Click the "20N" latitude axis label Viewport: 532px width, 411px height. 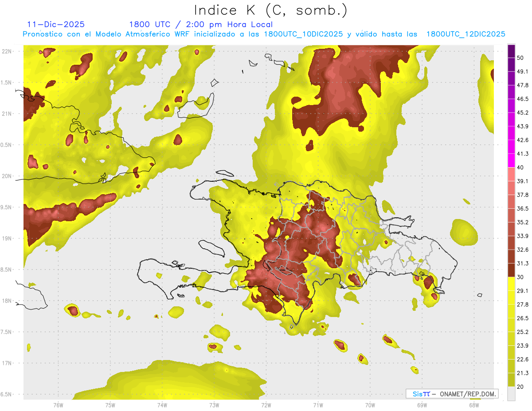(x=7, y=176)
